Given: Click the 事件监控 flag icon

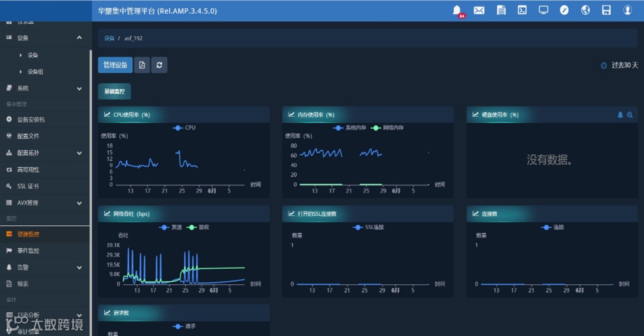Looking at the screenshot, I should click(x=9, y=250).
